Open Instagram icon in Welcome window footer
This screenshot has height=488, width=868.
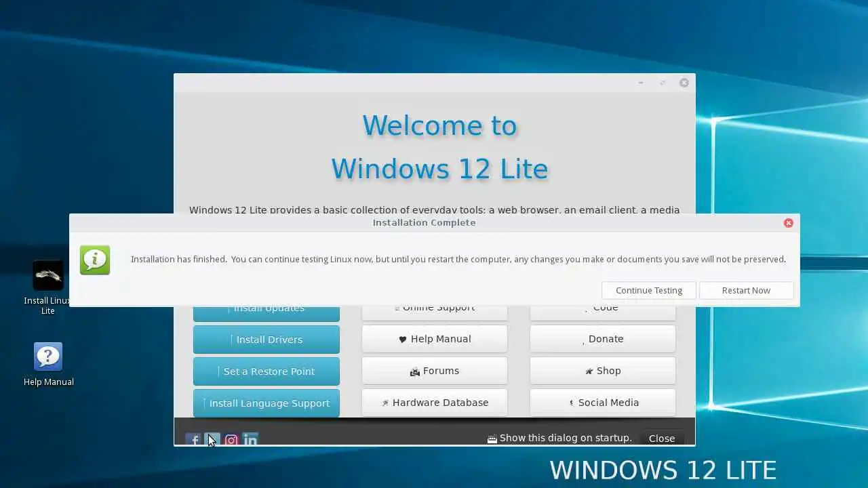[231, 440]
